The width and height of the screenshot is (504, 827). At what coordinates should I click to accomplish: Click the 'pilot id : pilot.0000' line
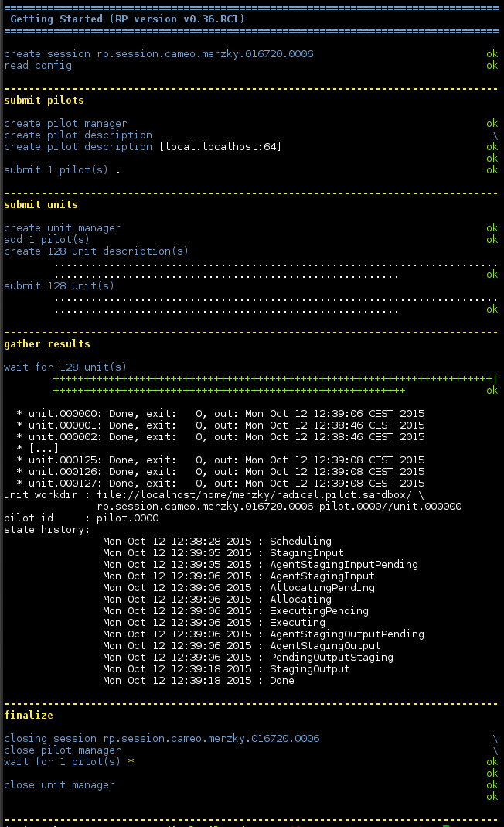81,518
